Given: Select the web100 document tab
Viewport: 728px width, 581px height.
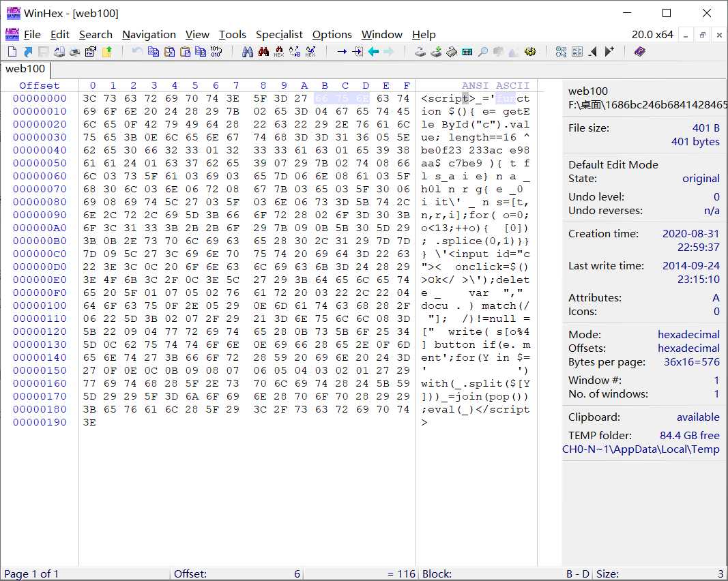Looking at the screenshot, I should click(x=25, y=69).
